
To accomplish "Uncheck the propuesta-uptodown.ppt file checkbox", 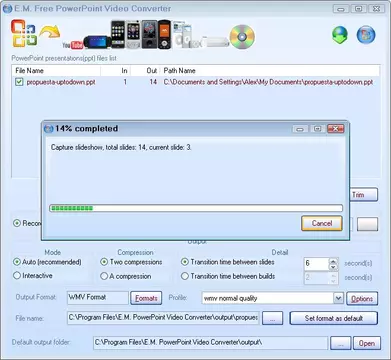I will 19,82.
